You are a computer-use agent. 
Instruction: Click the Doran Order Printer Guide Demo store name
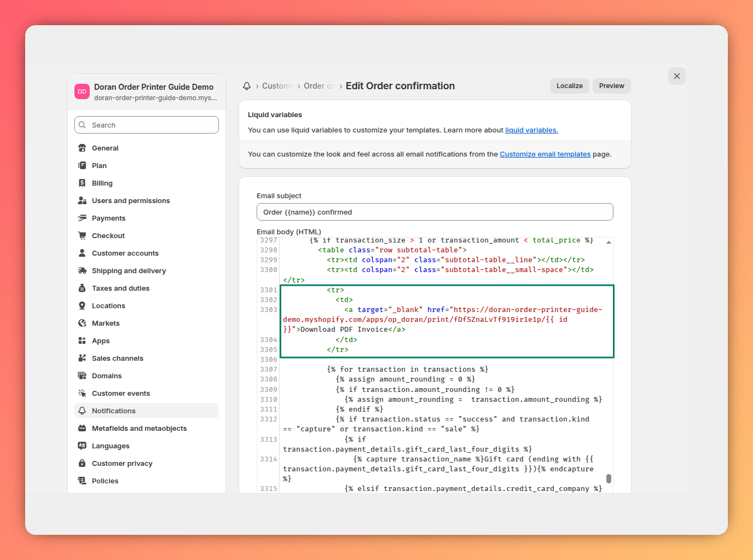click(154, 87)
